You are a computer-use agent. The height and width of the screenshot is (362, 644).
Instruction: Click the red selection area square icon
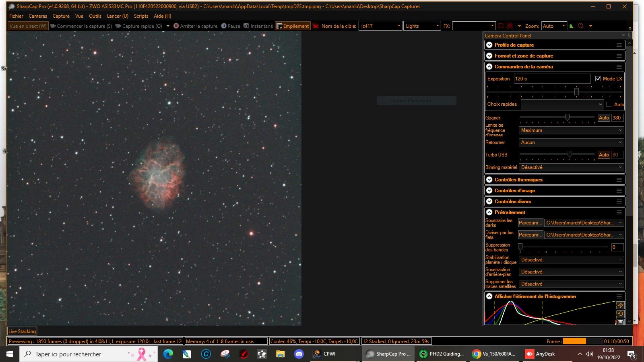click(x=501, y=26)
